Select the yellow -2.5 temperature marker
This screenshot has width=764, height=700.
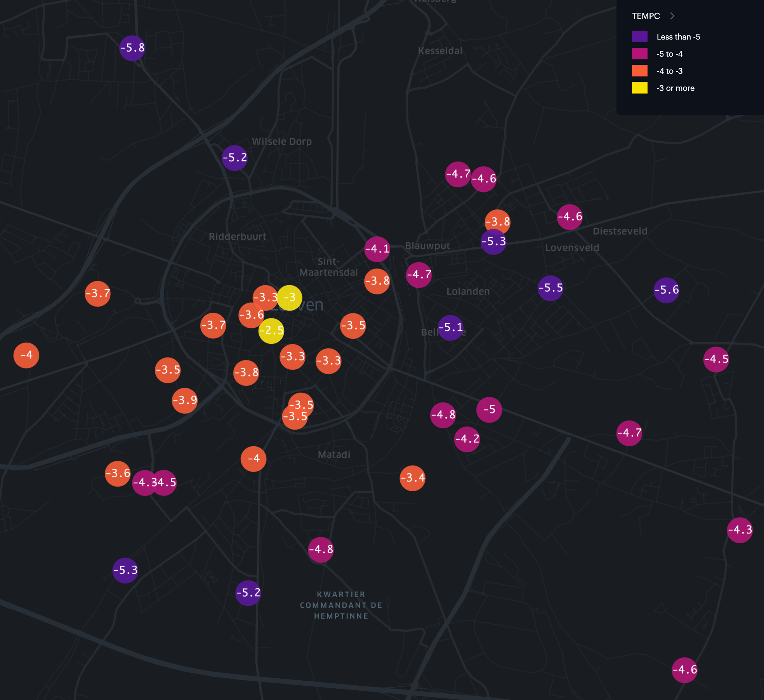click(x=271, y=331)
